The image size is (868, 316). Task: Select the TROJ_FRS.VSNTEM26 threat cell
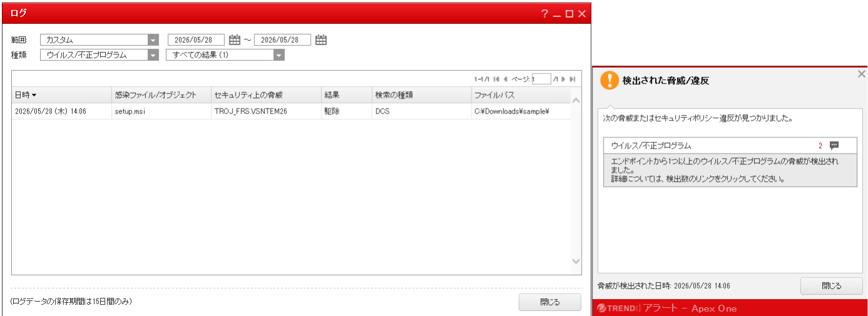click(266, 112)
